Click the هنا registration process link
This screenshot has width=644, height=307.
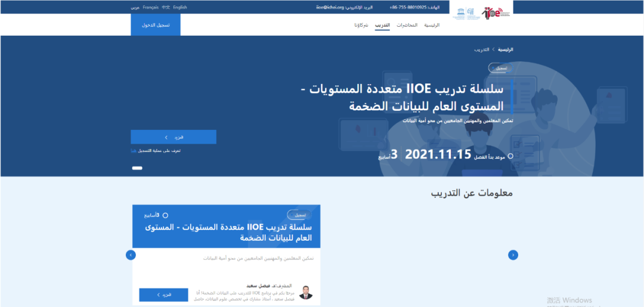[134, 151]
